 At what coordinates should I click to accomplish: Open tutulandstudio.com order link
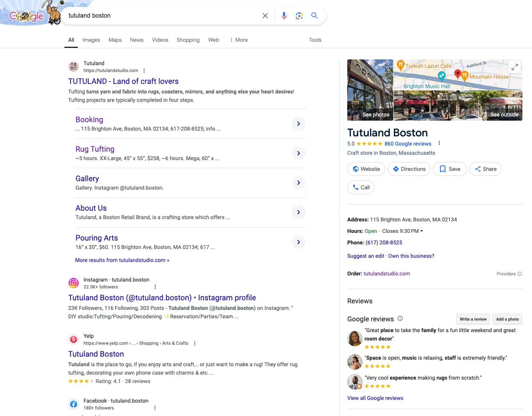pyautogui.click(x=387, y=274)
